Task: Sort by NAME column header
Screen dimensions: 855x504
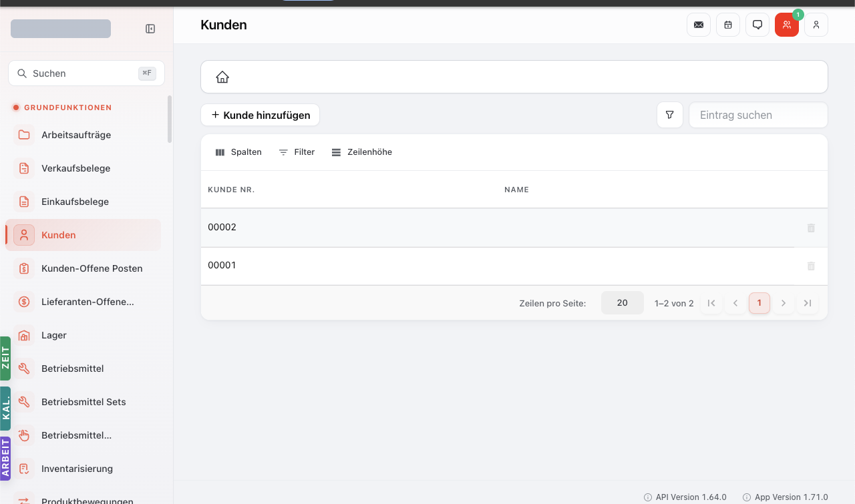Action: 516,190
